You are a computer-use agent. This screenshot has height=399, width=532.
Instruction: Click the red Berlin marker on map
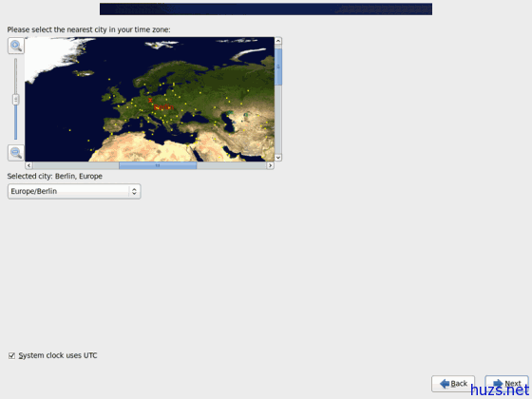point(150,100)
